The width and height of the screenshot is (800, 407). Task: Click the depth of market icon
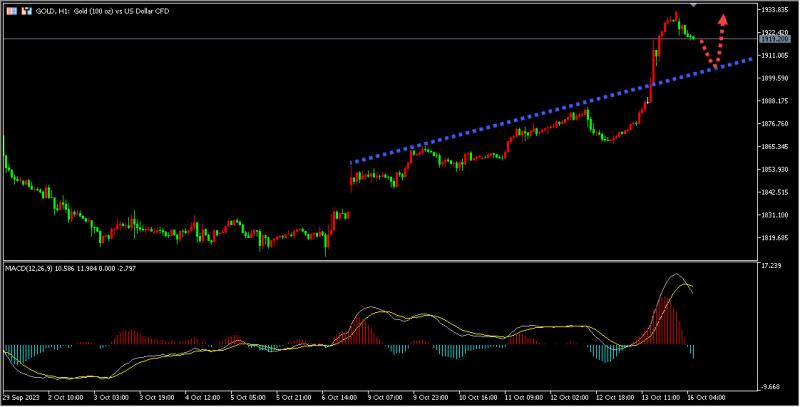click(x=28, y=11)
